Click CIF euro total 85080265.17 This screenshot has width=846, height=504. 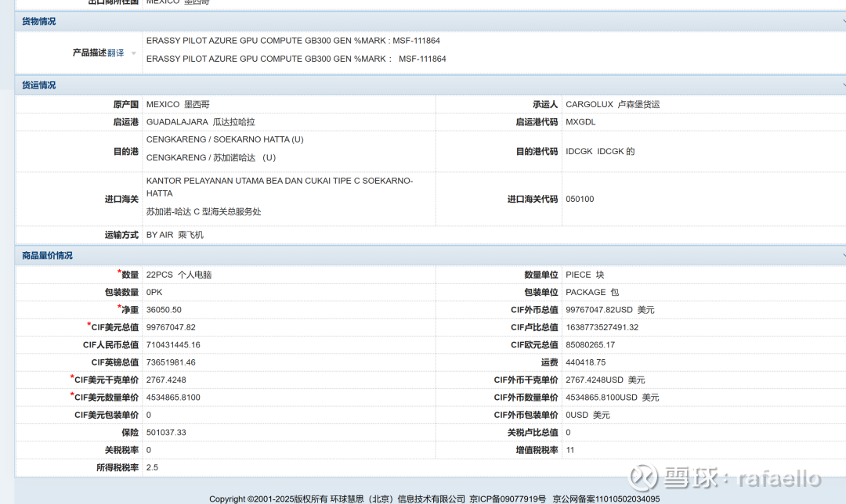click(x=591, y=345)
